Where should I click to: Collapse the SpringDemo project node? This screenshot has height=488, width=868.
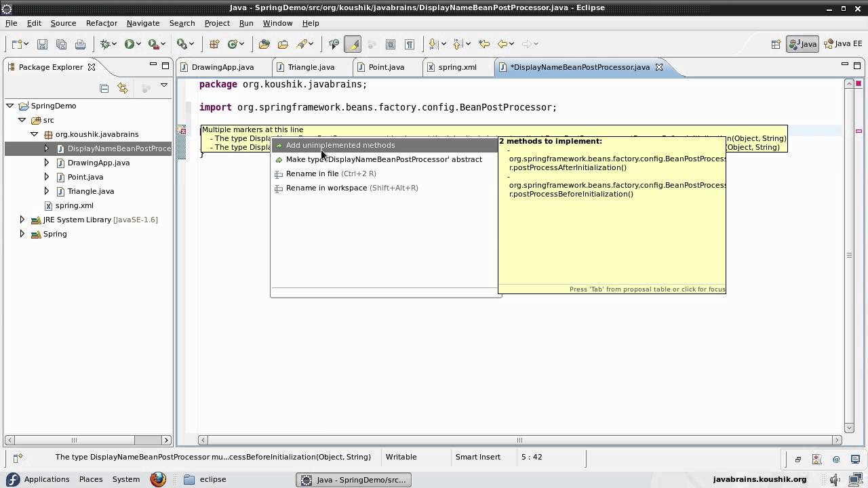point(10,106)
